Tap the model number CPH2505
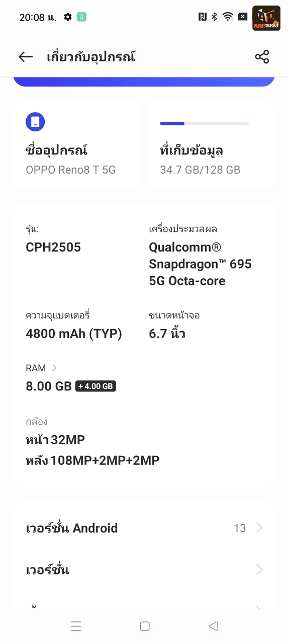The width and height of the screenshot is (288, 644). pos(53,247)
